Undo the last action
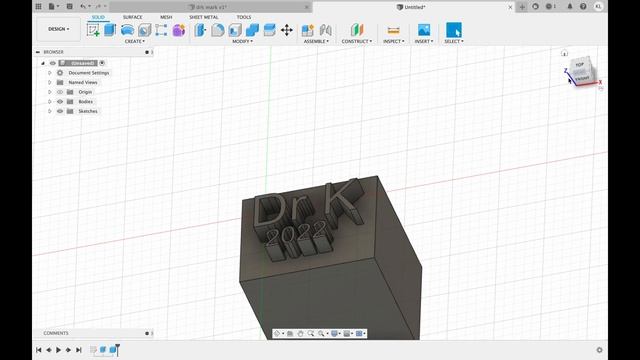The image size is (640, 360). (83, 7)
